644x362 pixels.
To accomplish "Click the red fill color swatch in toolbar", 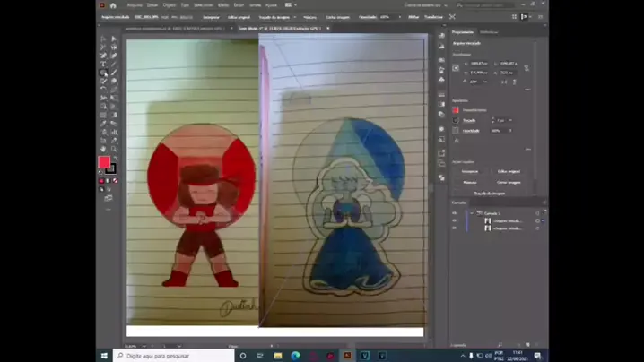I will [104, 162].
